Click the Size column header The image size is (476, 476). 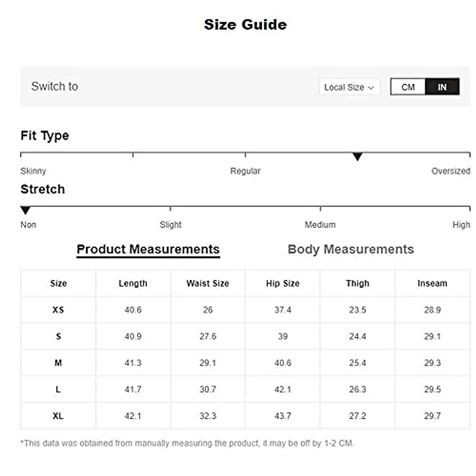[58, 283]
